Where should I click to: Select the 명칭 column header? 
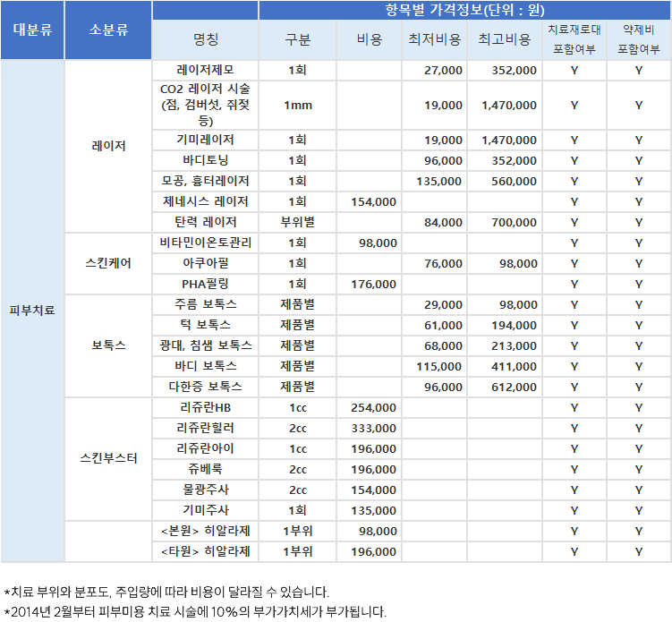coord(206,40)
